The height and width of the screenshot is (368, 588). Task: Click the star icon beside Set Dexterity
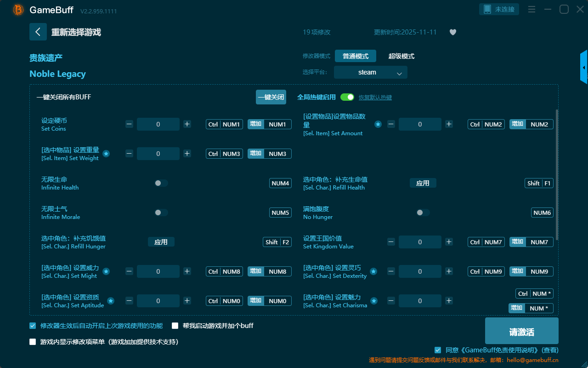[373, 271]
